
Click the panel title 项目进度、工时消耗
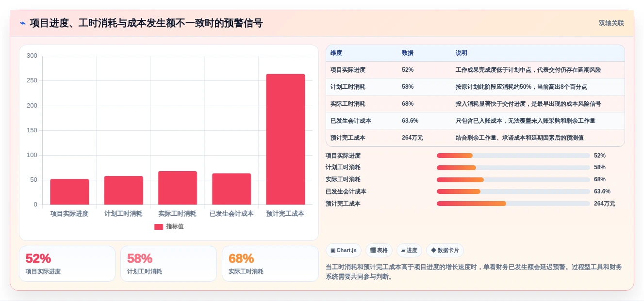pos(146,23)
